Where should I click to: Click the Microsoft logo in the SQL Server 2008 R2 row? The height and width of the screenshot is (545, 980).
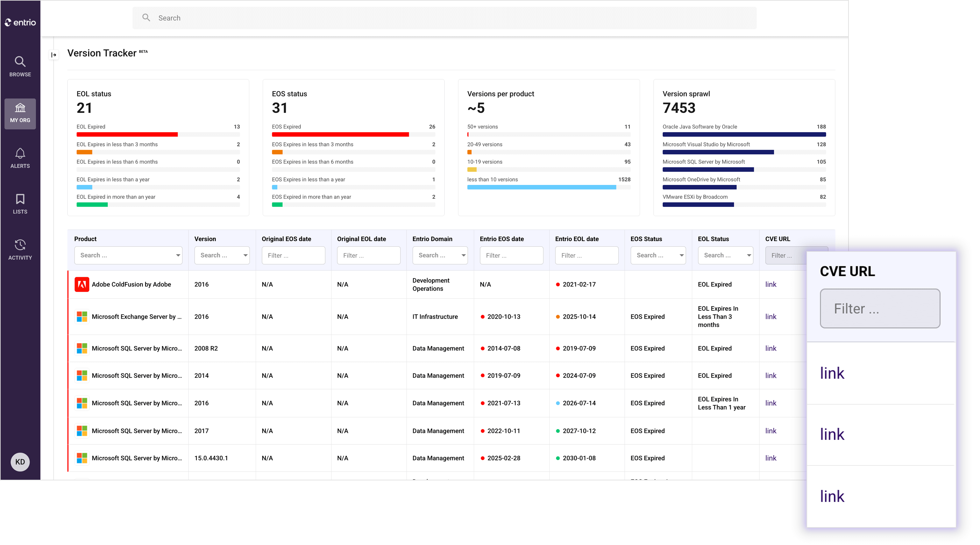(x=82, y=348)
